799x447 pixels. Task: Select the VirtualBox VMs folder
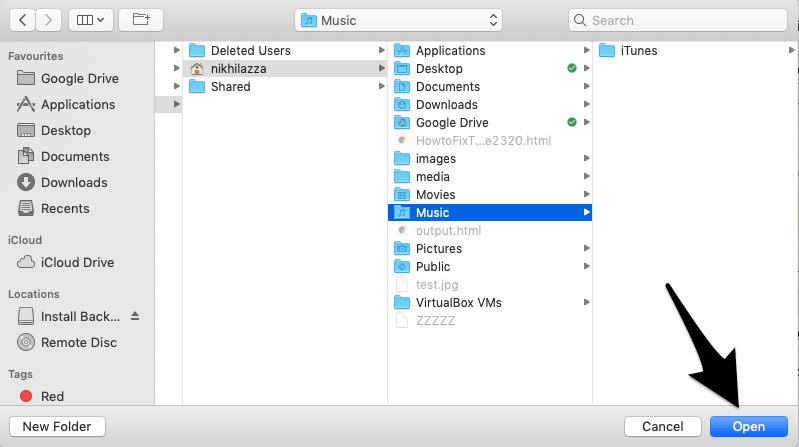click(x=490, y=303)
